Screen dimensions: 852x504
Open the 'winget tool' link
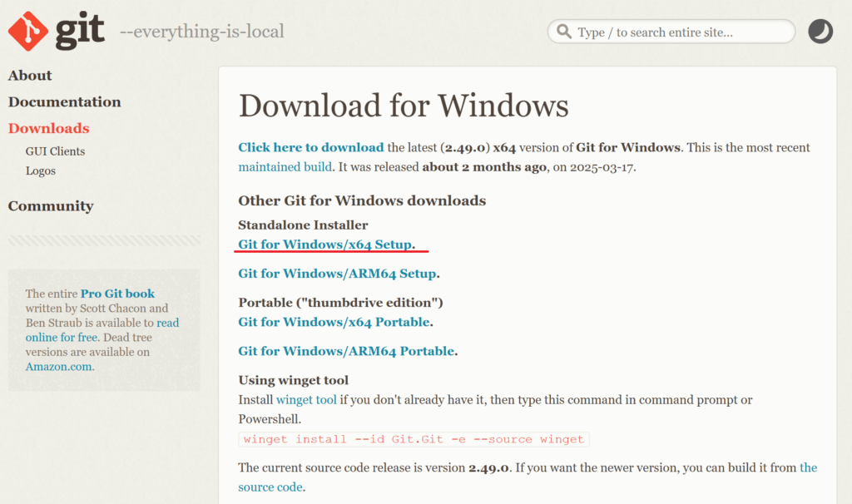[x=306, y=400]
